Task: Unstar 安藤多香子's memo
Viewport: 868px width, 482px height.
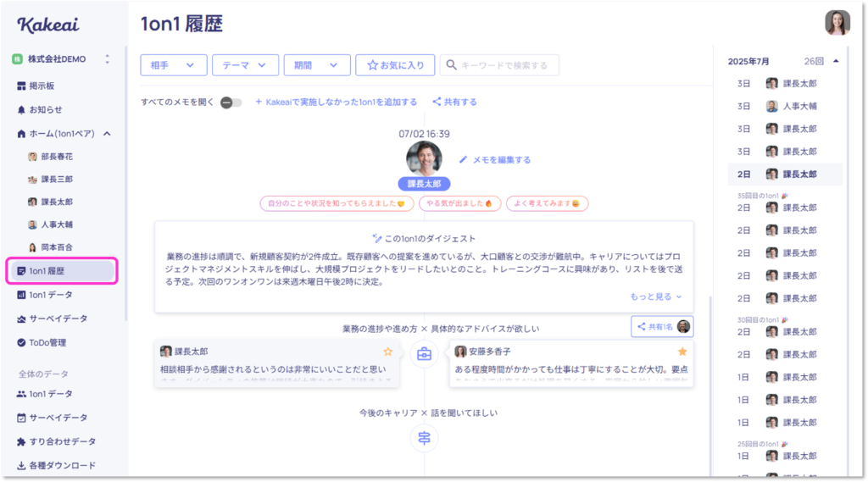Action: (x=682, y=352)
